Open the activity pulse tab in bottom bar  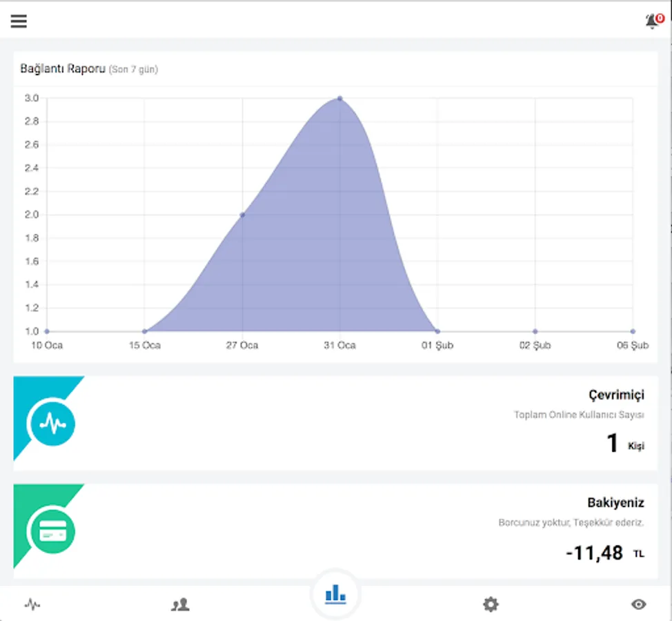coord(32,604)
